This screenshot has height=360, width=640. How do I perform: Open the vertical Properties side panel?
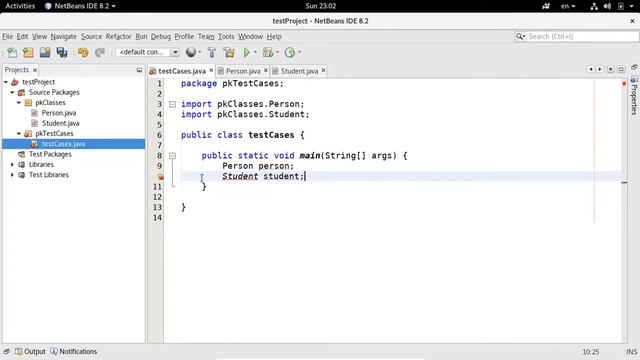click(634, 96)
